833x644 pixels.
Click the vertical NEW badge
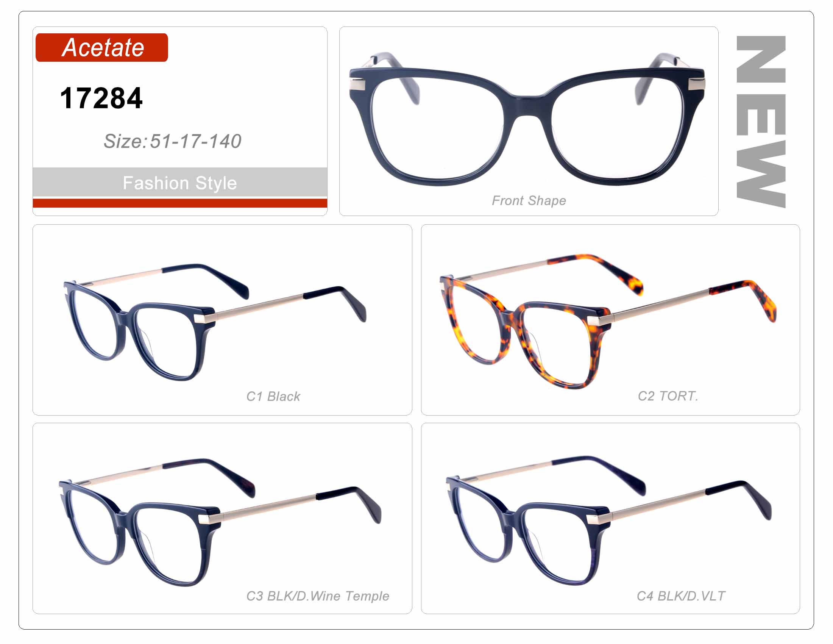click(x=761, y=122)
